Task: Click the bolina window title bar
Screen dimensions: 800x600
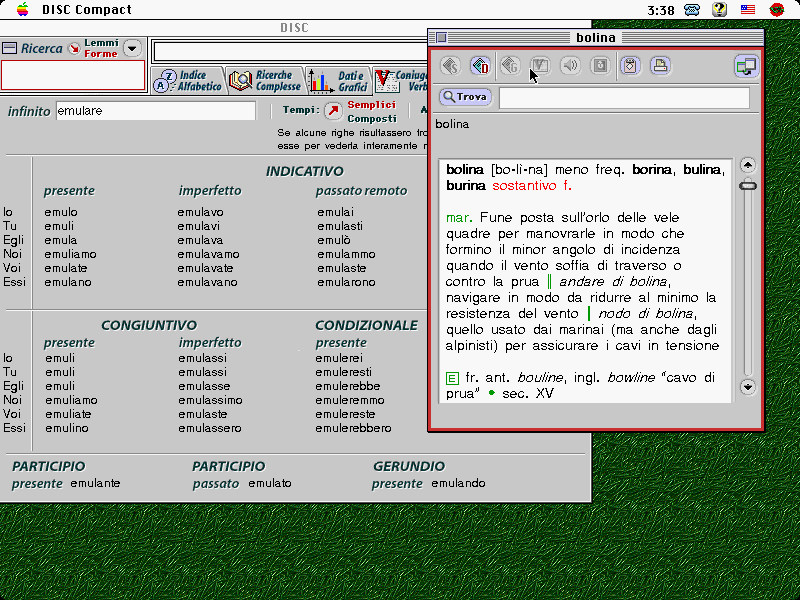Action: (x=595, y=38)
